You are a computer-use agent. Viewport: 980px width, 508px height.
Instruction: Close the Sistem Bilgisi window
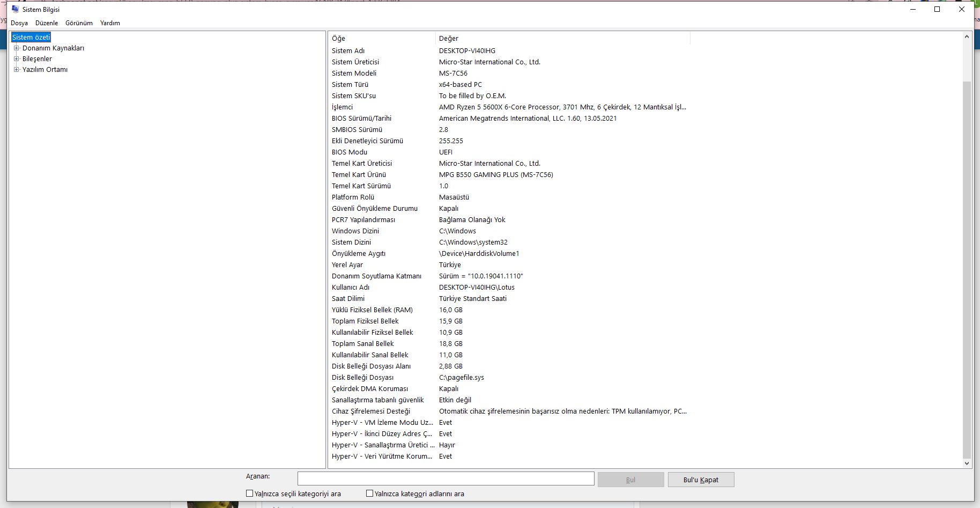[962, 9]
